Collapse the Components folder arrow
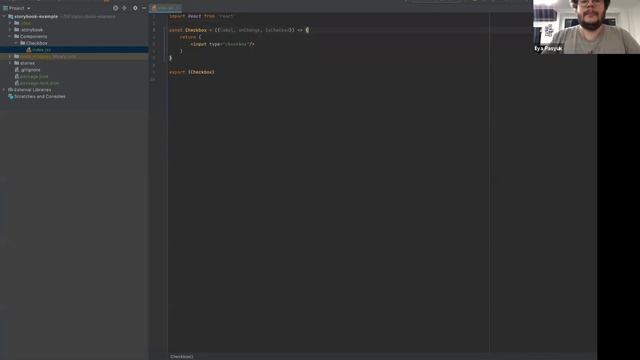 coord(10,36)
